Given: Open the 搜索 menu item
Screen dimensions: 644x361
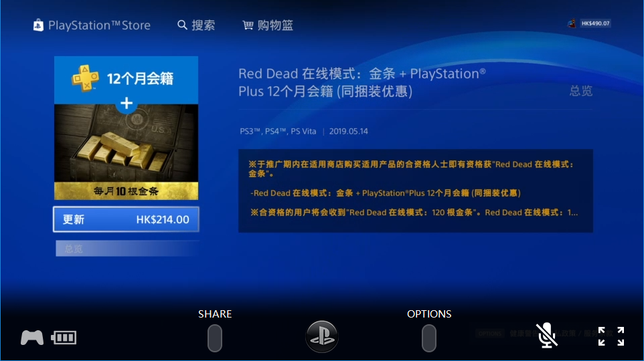Looking at the screenshot, I should (x=203, y=25).
